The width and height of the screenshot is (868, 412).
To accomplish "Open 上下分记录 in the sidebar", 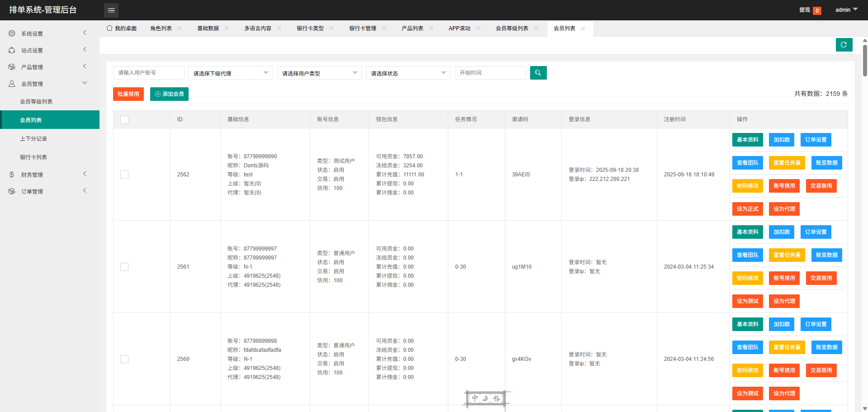I will click(33, 139).
